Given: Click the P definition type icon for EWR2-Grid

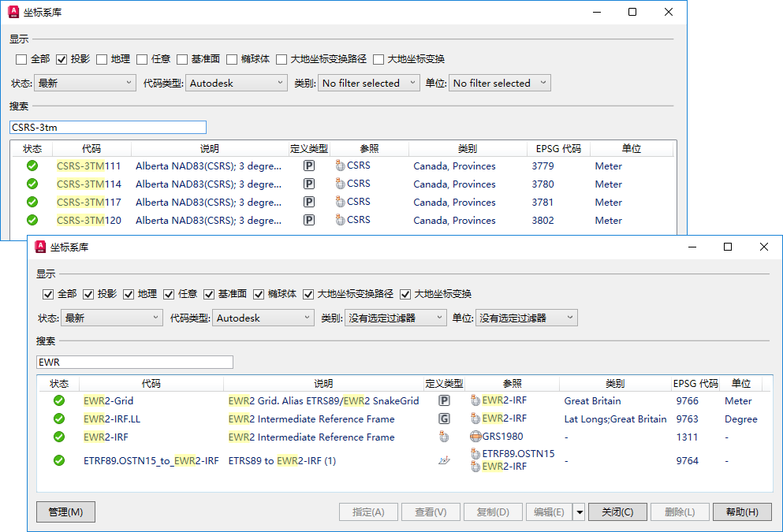Looking at the screenshot, I should (444, 400).
